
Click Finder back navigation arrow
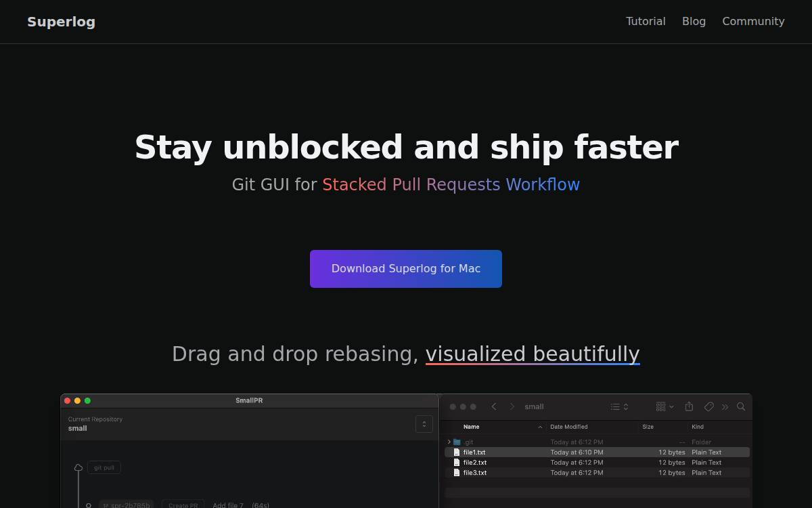coord(494,406)
